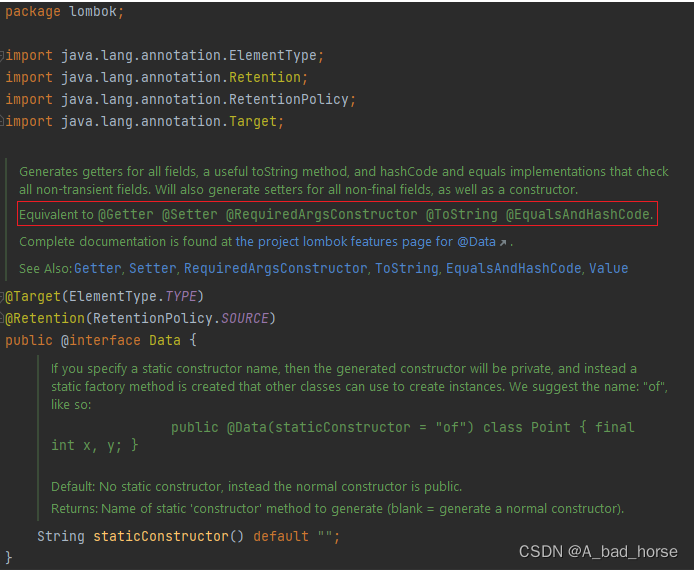This screenshot has width=694, height=570.
Task: Click the empty string literal ""
Action: pos(325,535)
